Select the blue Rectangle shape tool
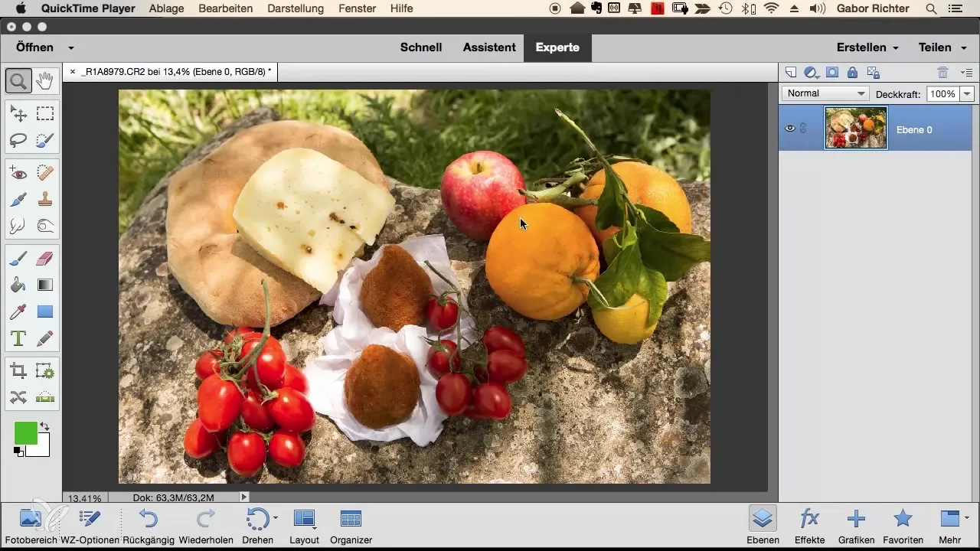Screen dimensions: 980x551 pos(45,311)
